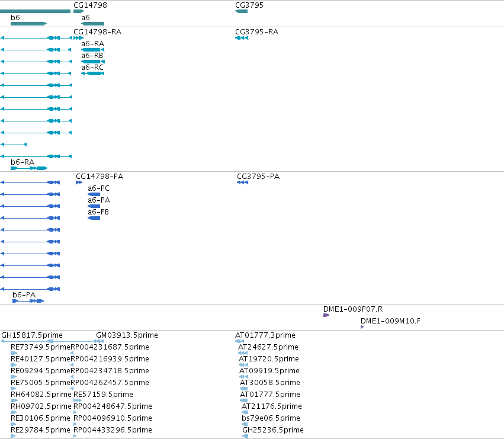The width and height of the screenshot is (504, 439).
Task: Select the RE30106.5prime EST label
Action: [x=40, y=419]
